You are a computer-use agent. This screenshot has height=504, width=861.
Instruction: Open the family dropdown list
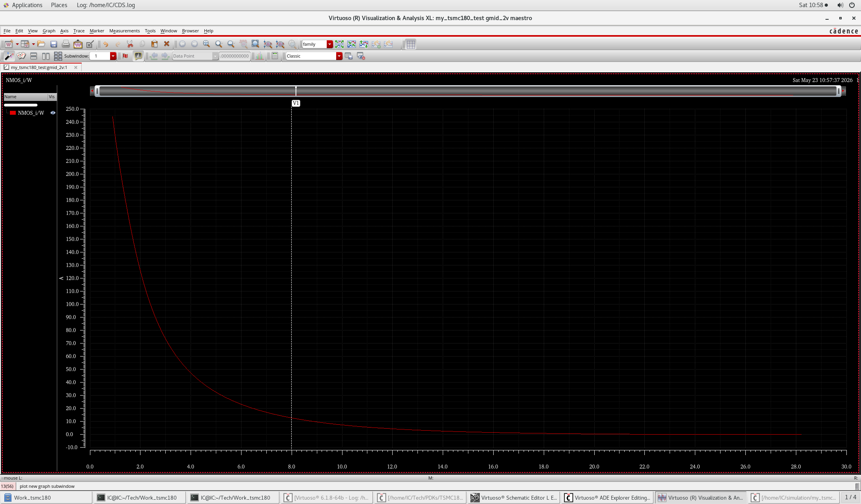(x=329, y=44)
